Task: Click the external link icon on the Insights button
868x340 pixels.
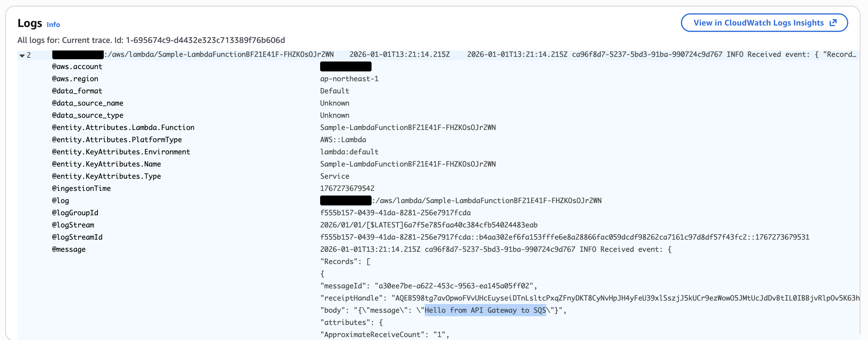Action: pyautogui.click(x=833, y=23)
